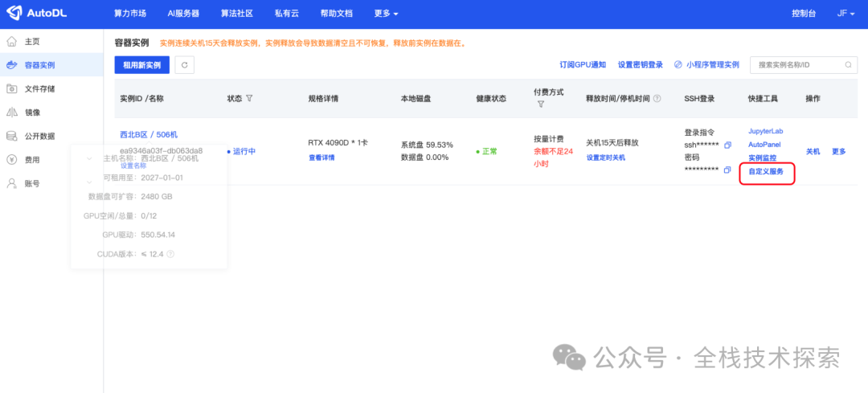Collapse the 主机名称 chevron in popup
Viewport: 868px width, 393px height.
coord(89,158)
